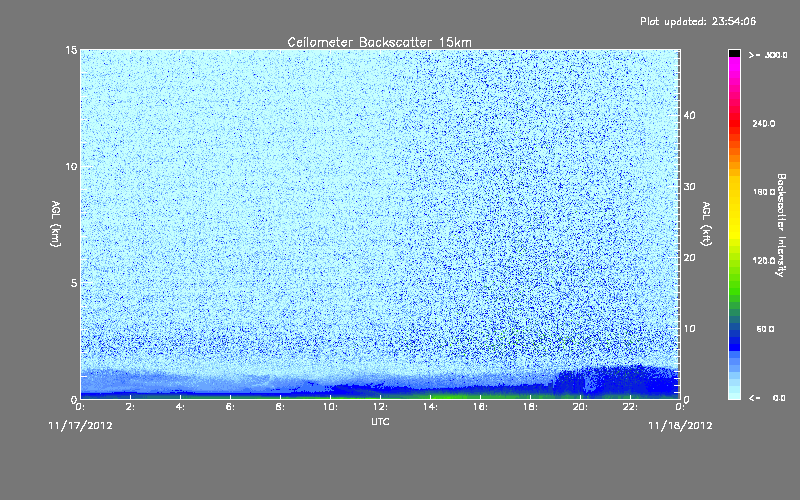Click the '6:' hour tick label
The width and height of the screenshot is (800, 500).
[230, 407]
